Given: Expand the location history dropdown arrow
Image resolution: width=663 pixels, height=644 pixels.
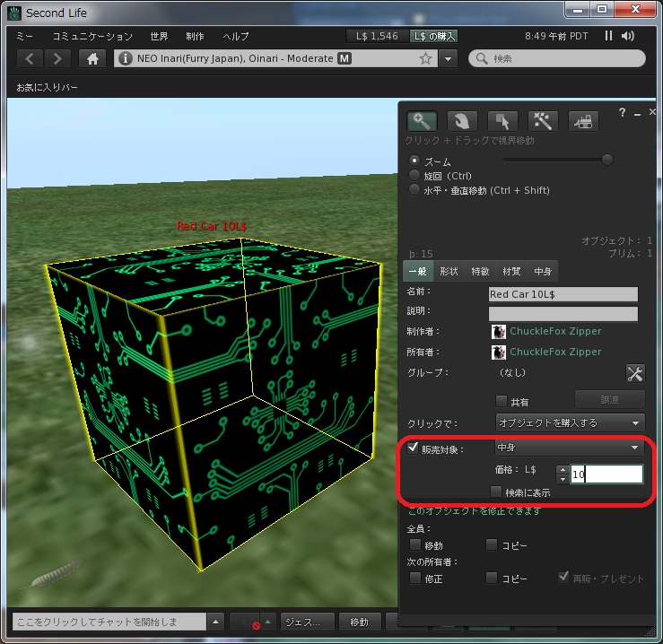Looking at the screenshot, I should pyautogui.click(x=449, y=58).
